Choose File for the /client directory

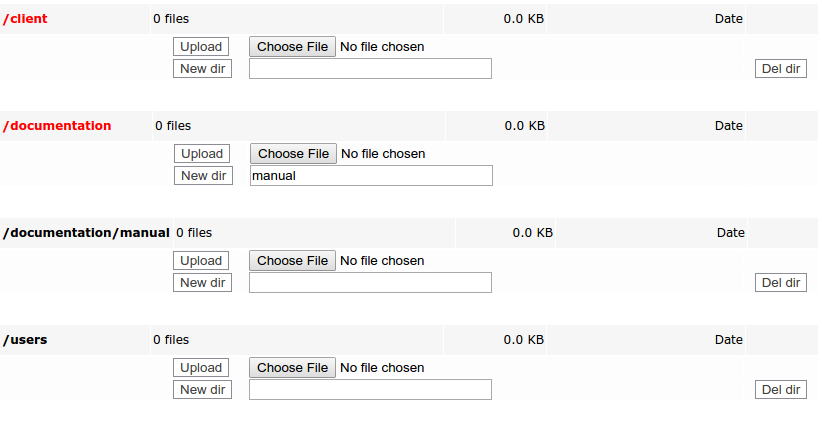292,46
